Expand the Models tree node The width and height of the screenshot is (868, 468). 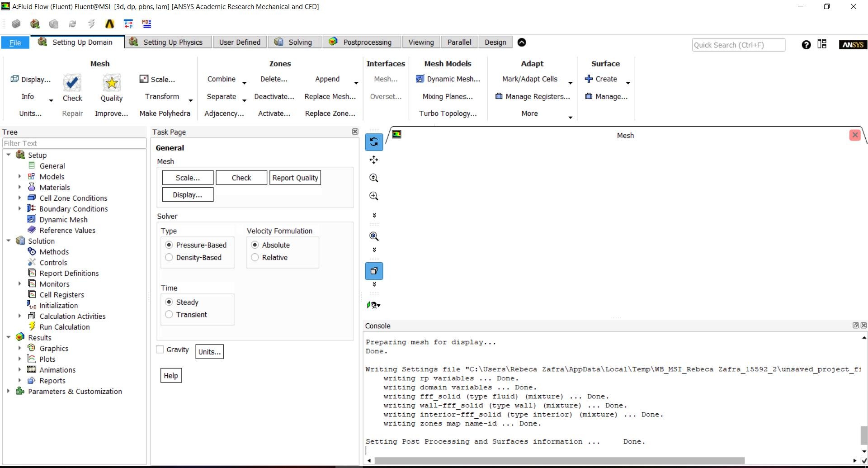pos(19,176)
